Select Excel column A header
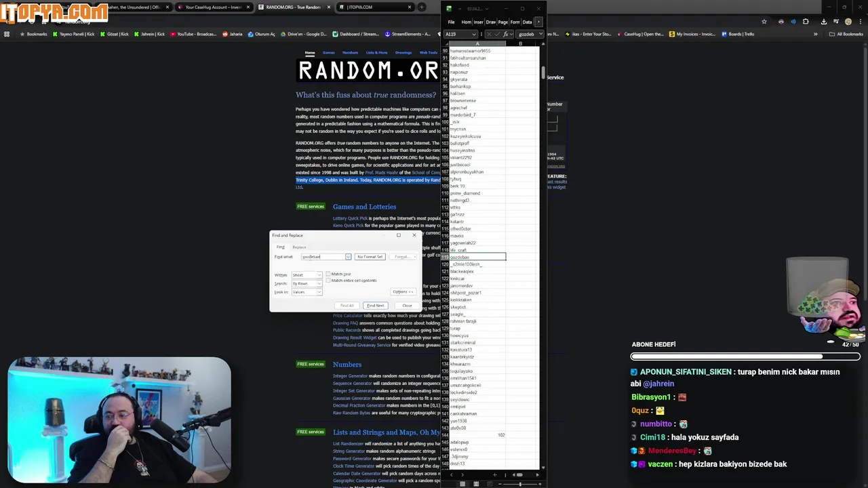 (477, 44)
